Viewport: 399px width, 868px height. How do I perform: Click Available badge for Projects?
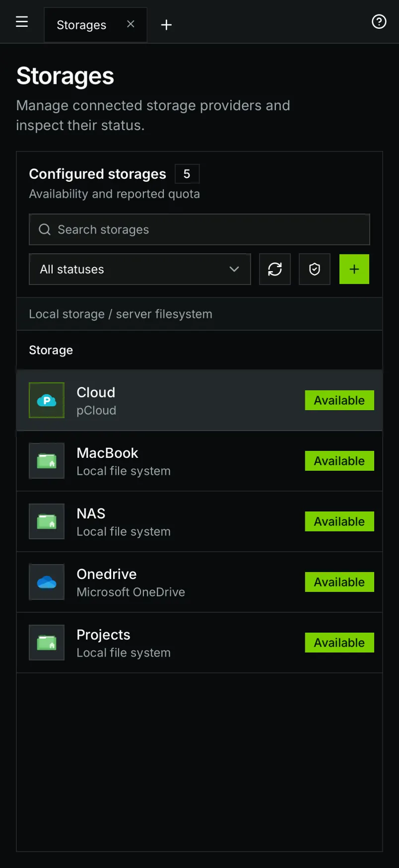(339, 643)
